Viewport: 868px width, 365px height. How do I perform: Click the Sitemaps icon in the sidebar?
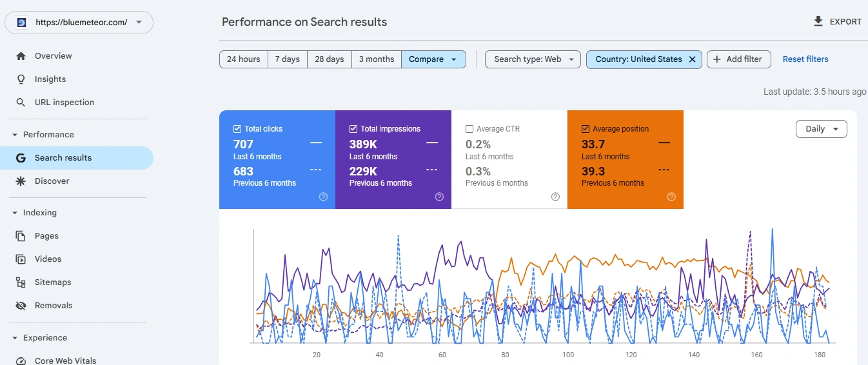click(21, 282)
